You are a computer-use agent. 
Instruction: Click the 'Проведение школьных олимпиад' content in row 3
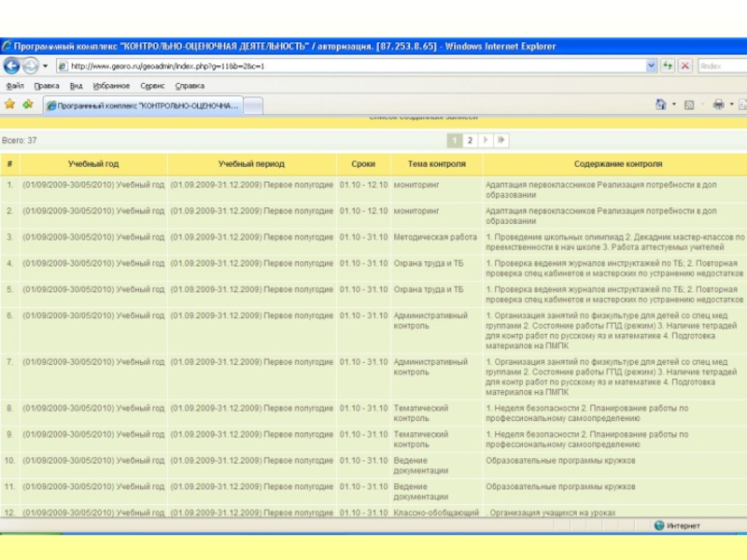[614, 242]
